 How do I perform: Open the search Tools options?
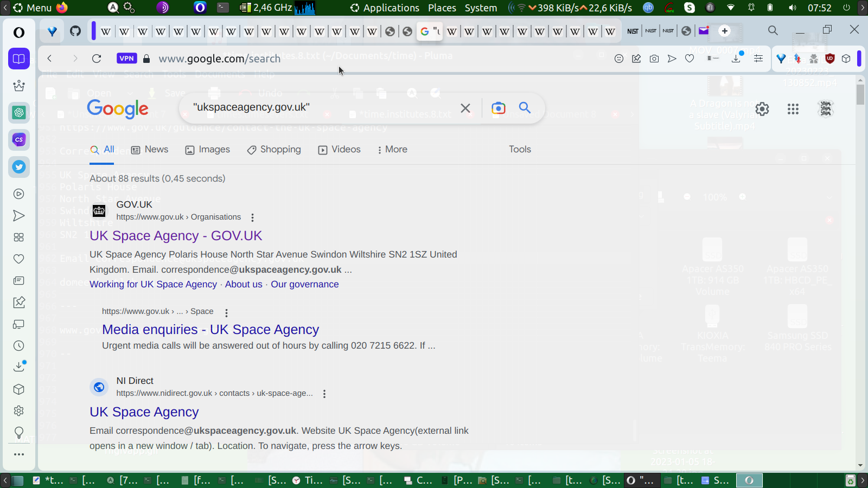tap(520, 149)
